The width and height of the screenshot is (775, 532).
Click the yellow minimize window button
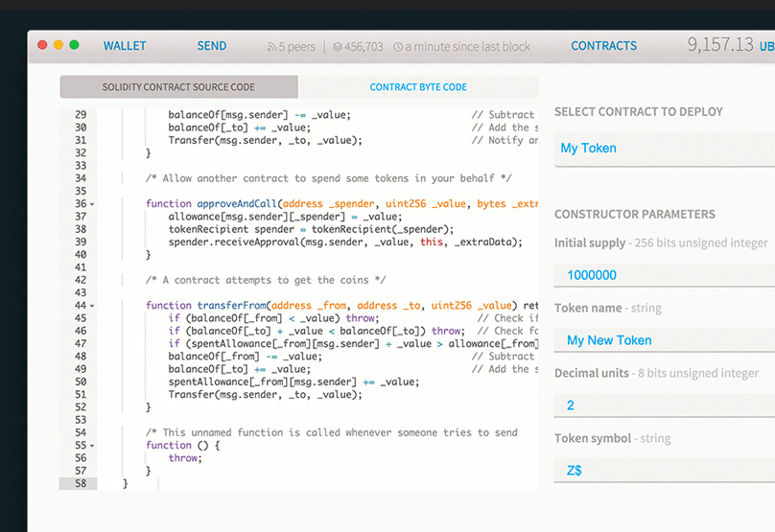tap(59, 45)
